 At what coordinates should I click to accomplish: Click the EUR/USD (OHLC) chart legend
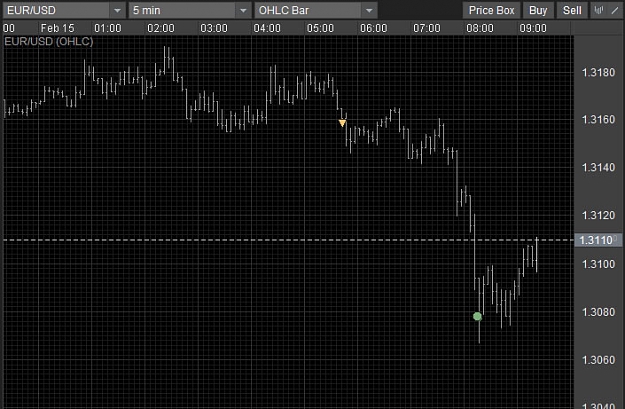click(x=49, y=41)
